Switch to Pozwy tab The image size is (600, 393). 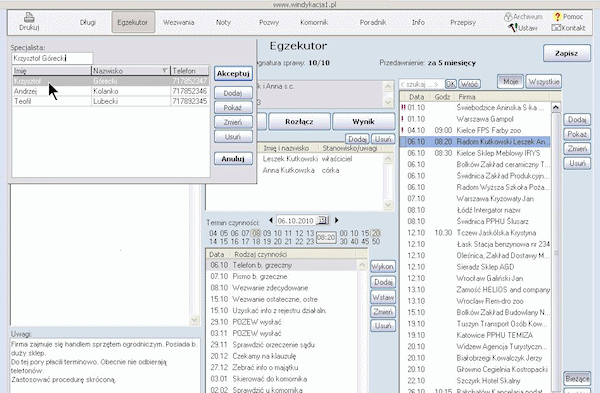click(x=269, y=22)
